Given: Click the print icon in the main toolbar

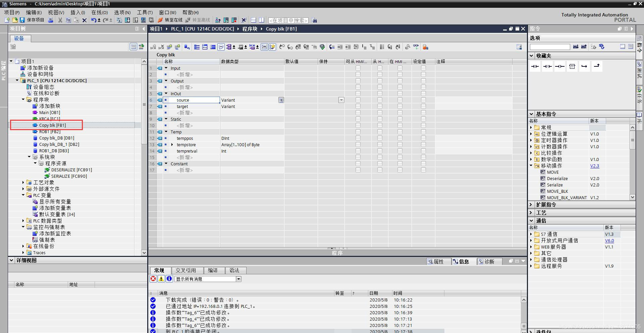Looking at the screenshot, I should pyautogui.click(x=51, y=20).
